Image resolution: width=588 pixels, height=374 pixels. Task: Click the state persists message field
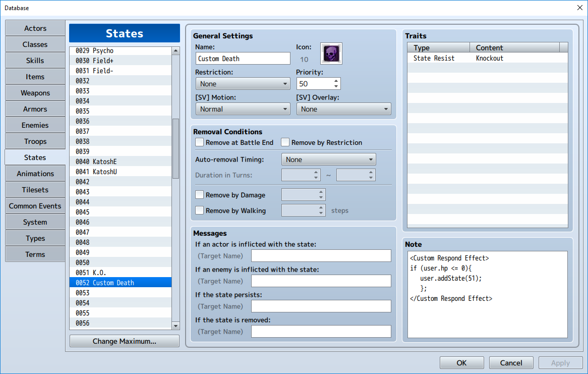tap(321, 306)
